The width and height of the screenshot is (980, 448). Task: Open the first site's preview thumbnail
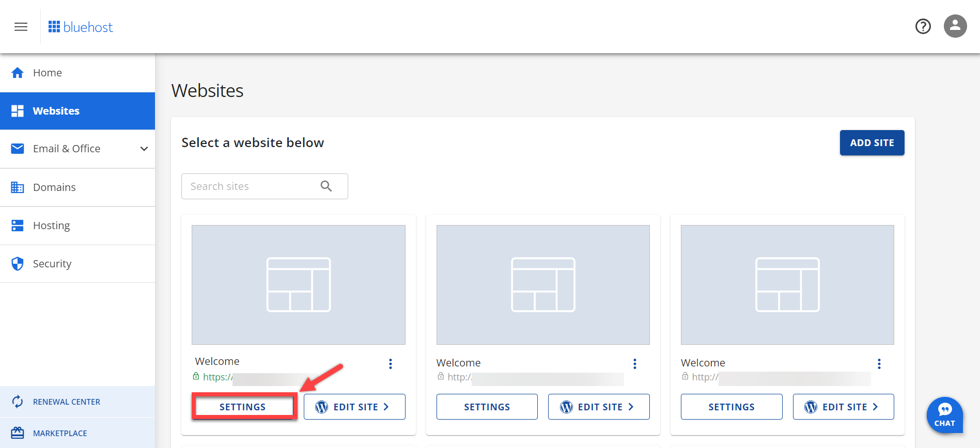(299, 285)
